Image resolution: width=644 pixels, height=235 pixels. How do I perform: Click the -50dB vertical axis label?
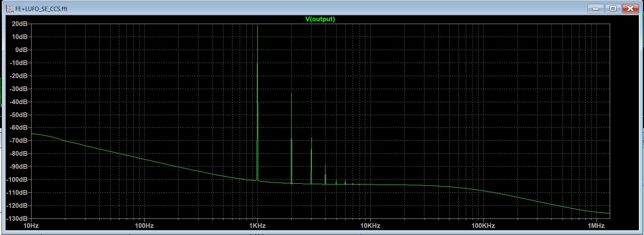tap(19, 115)
